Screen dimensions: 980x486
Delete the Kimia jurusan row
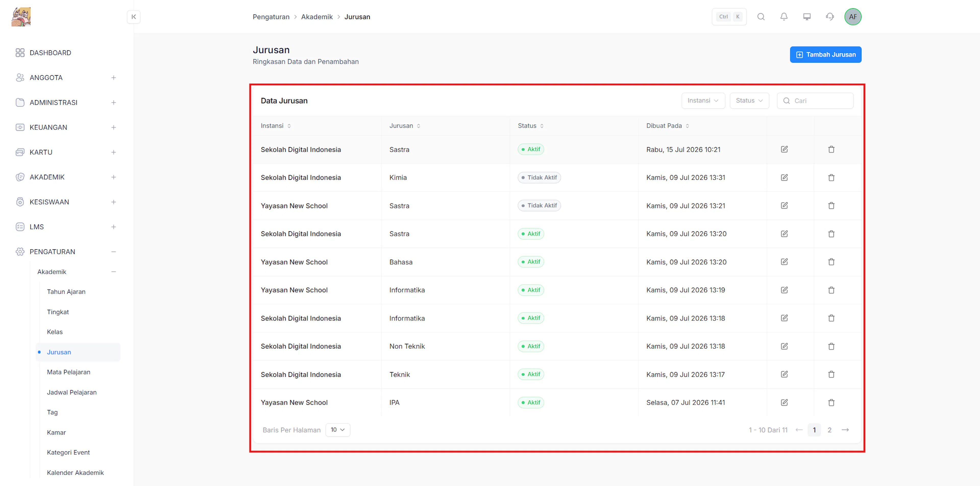tap(831, 177)
